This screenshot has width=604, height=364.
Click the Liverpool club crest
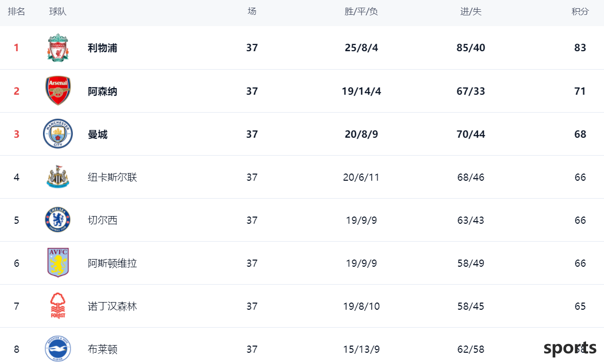pyautogui.click(x=58, y=48)
